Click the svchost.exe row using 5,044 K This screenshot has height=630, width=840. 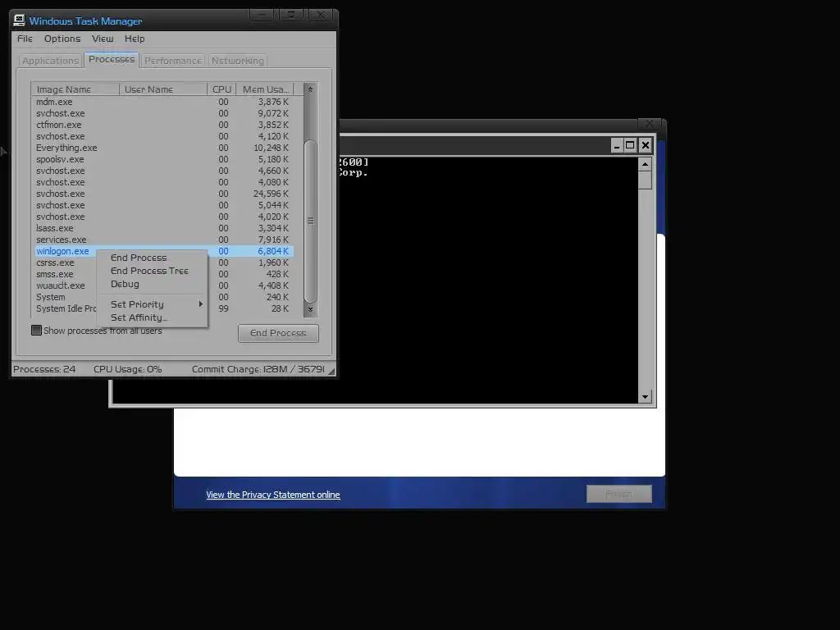(x=162, y=205)
